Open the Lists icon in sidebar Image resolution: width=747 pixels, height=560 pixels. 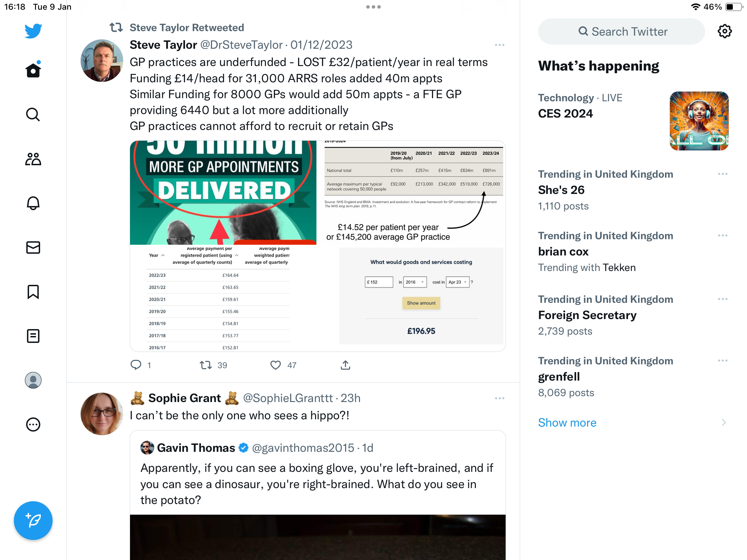[33, 336]
